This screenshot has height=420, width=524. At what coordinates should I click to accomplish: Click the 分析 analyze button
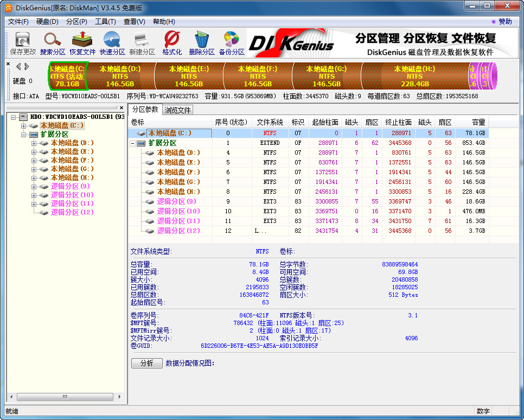(146, 363)
